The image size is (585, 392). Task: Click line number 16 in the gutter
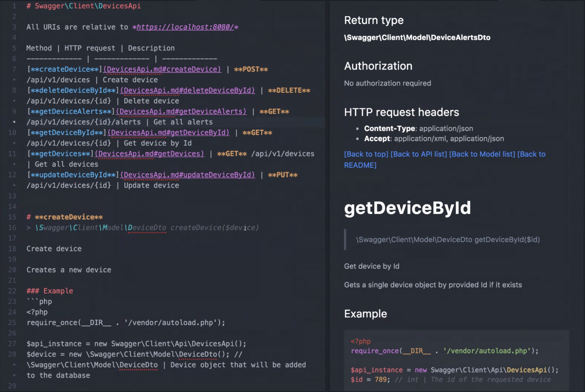12,228
